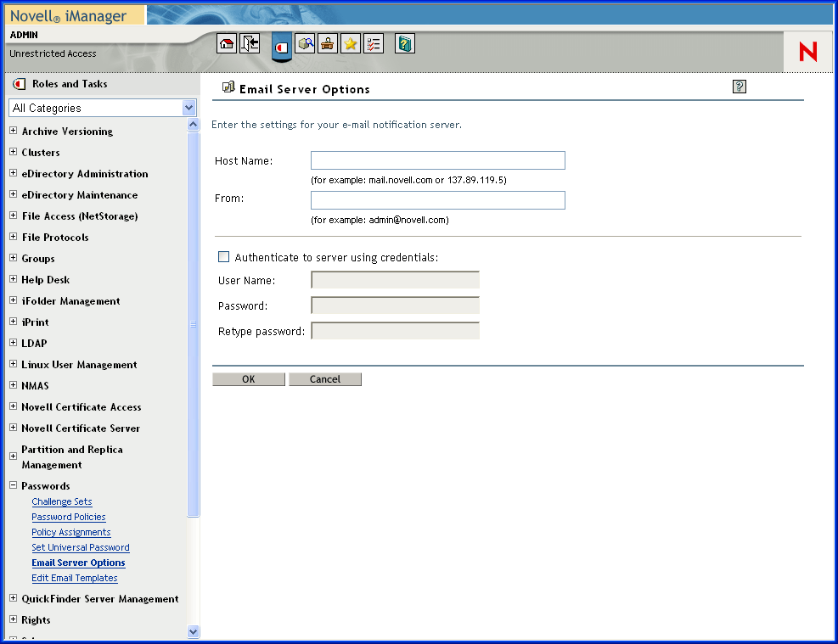The width and height of the screenshot is (838, 644).
Task: Enable Authenticate to server using credentials
Action: (223, 256)
